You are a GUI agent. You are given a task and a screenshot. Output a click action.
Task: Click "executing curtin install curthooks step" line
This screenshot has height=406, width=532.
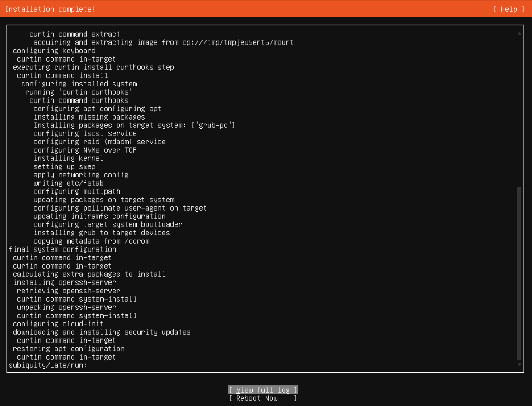[x=93, y=67]
